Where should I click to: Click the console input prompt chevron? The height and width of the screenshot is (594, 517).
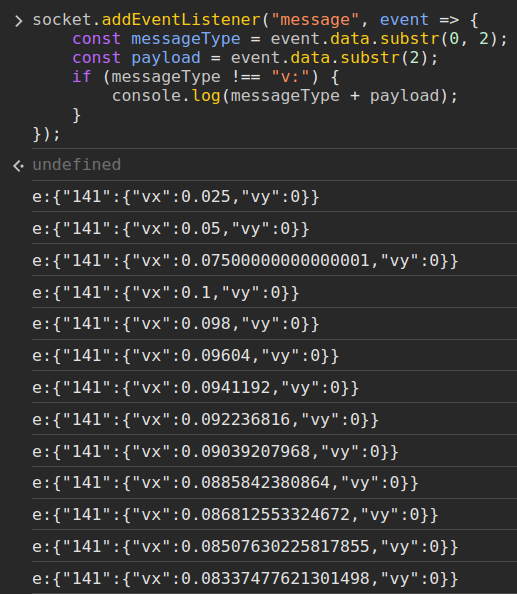pyautogui.click(x=19, y=21)
